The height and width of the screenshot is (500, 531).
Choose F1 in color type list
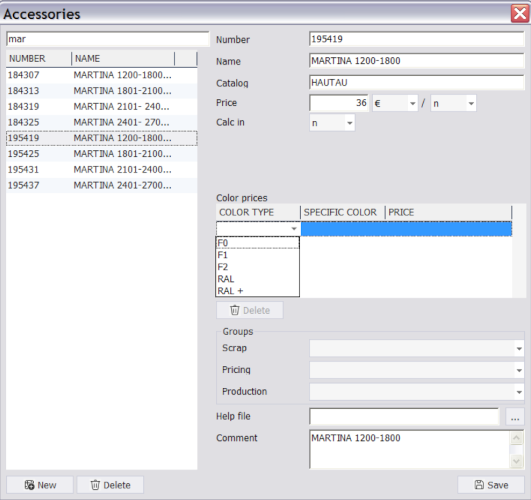(257, 255)
